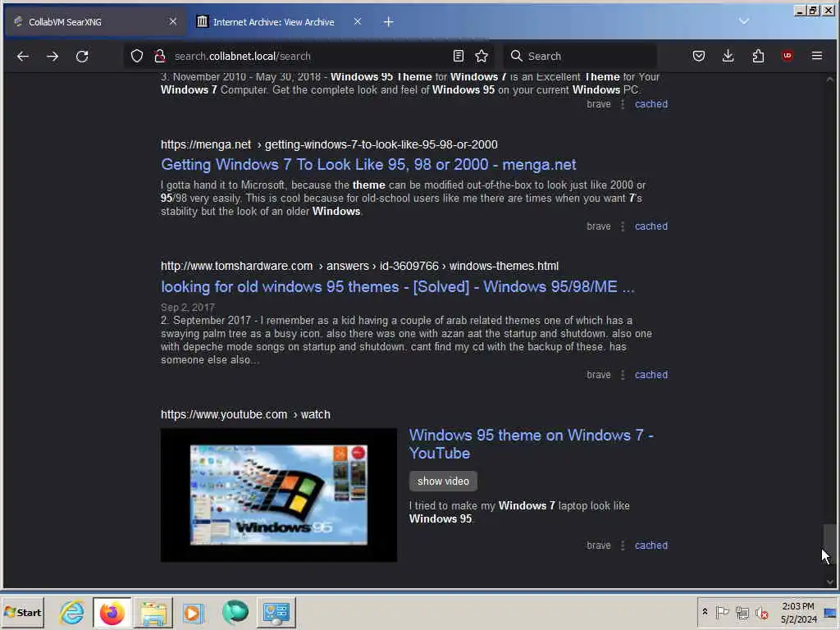This screenshot has width=840, height=630.
Task: Click the page scrollbar thumb
Action: click(830, 543)
